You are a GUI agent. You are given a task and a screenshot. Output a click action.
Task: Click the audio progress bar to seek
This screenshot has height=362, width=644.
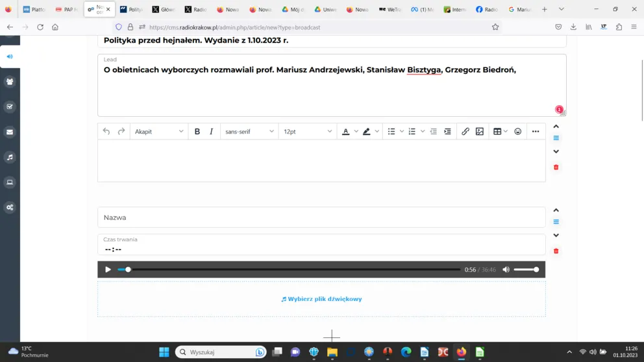tap(289, 270)
